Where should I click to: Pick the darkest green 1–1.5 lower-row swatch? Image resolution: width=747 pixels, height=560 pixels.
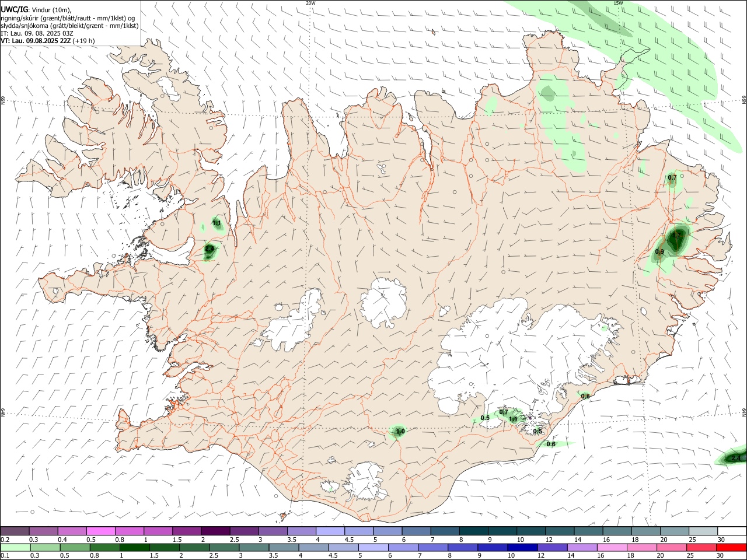coord(135,547)
